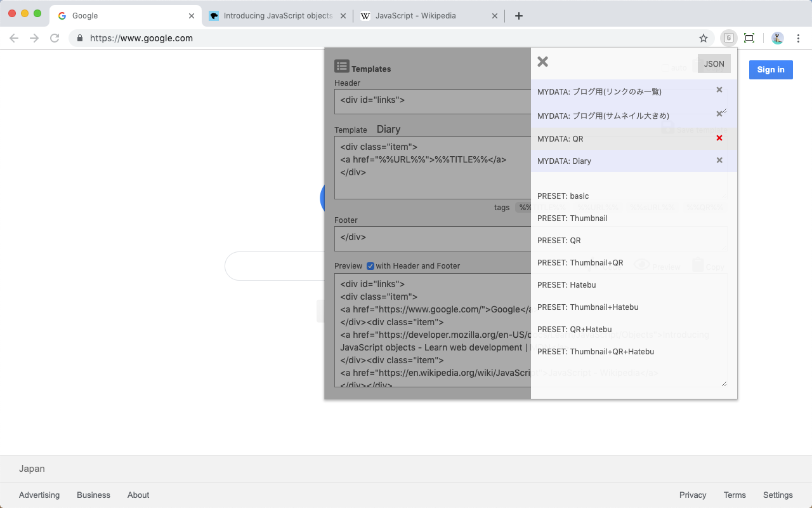Open the Templates list icon
Viewport: 812px width, 508px height.
point(342,66)
